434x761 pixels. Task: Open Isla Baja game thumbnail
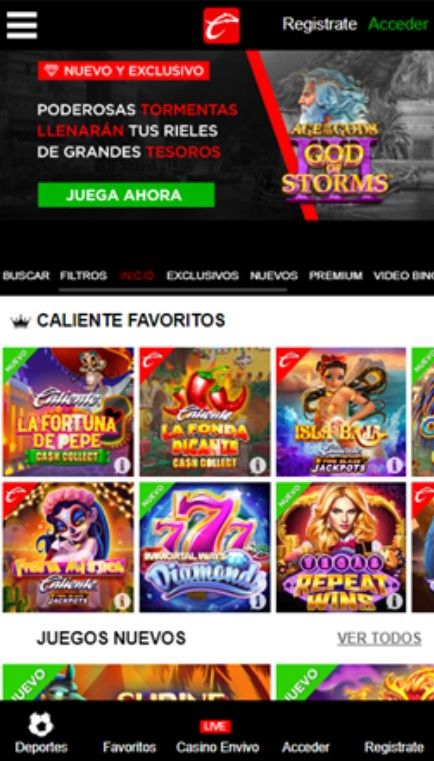pyautogui.click(x=341, y=412)
